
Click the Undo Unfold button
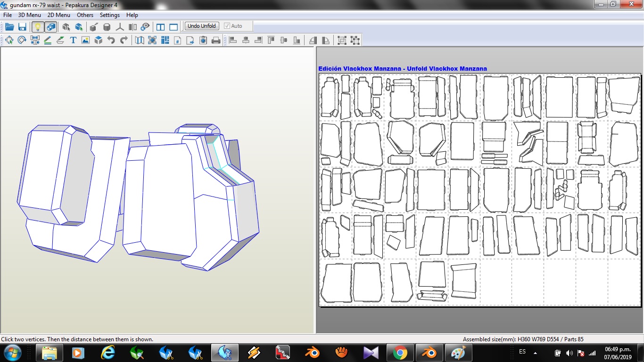pos(202,26)
